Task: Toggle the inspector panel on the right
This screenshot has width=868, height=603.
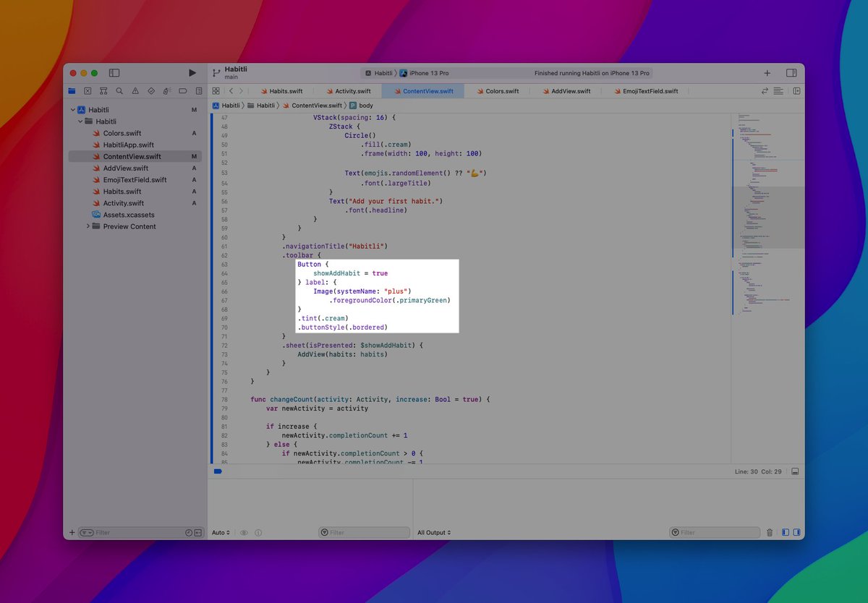Action: (791, 73)
